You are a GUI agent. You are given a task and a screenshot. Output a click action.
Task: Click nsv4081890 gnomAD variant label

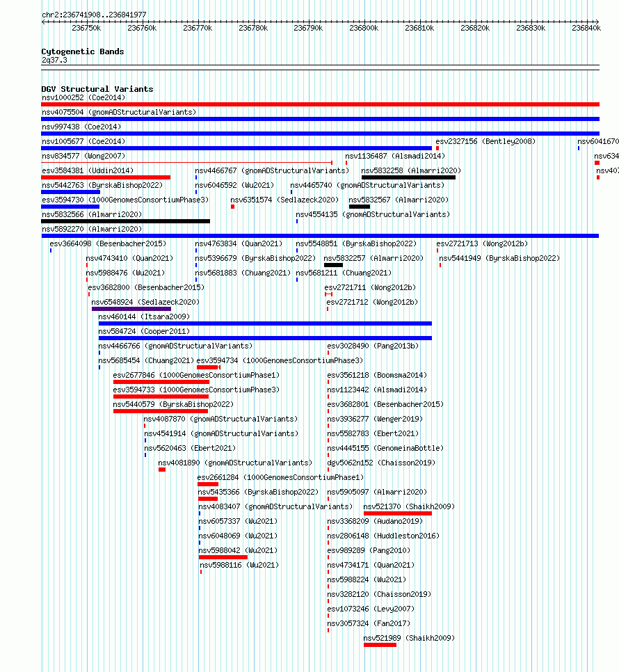235,462
